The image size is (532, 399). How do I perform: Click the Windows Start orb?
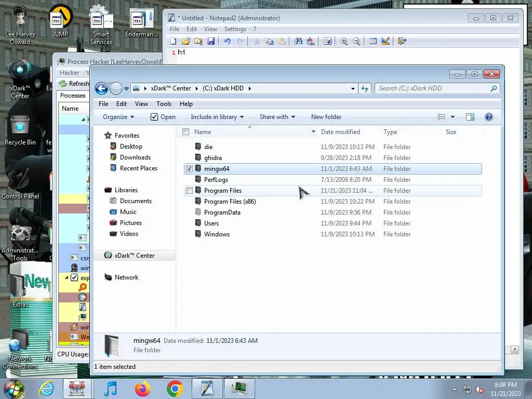(14, 390)
